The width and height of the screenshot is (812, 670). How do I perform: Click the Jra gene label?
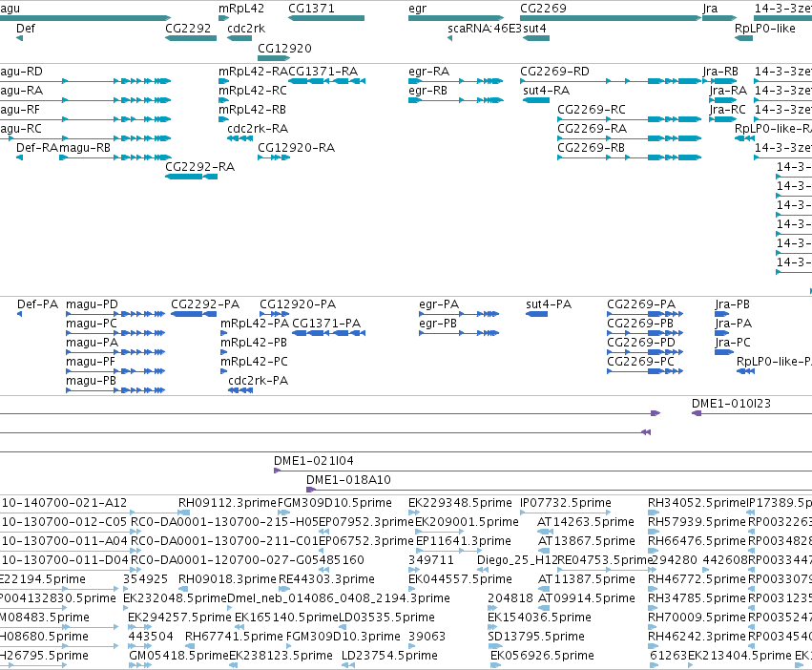pyautogui.click(x=710, y=9)
